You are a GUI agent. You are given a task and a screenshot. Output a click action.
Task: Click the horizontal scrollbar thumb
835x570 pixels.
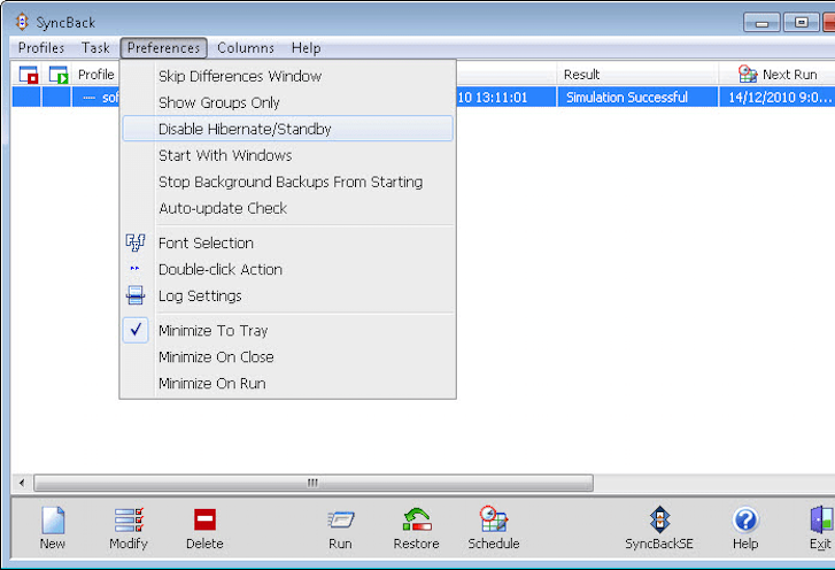pos(313,483)
